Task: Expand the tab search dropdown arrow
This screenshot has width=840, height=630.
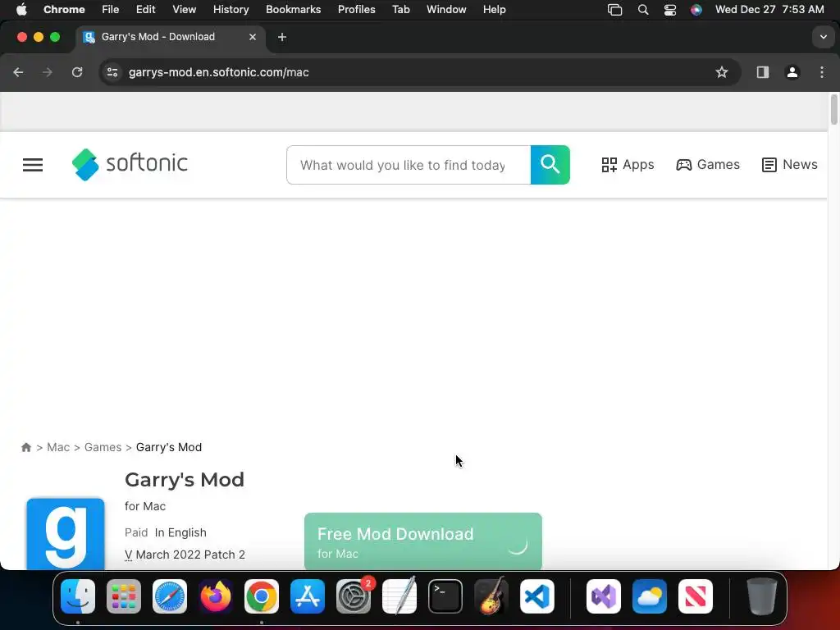Action: [x=824, y=37]
